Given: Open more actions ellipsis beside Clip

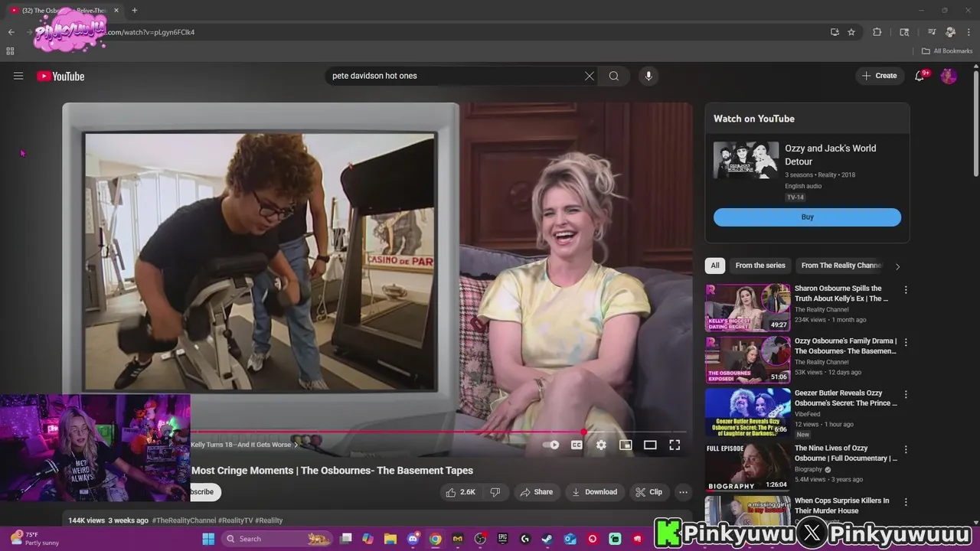Looking at the screenshot, I should tap(683, 492).
